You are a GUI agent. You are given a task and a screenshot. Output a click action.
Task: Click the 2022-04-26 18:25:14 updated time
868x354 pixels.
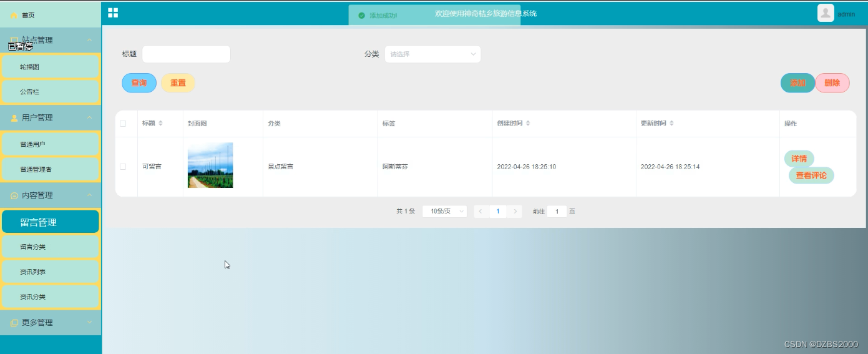pyautogui.click(x=670, y=167)
